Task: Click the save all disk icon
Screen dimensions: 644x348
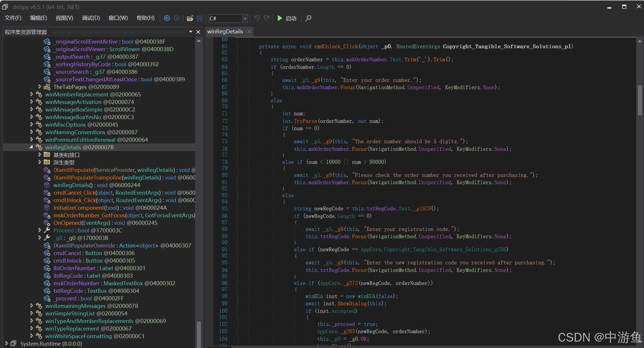Action: tap(199, 18)
